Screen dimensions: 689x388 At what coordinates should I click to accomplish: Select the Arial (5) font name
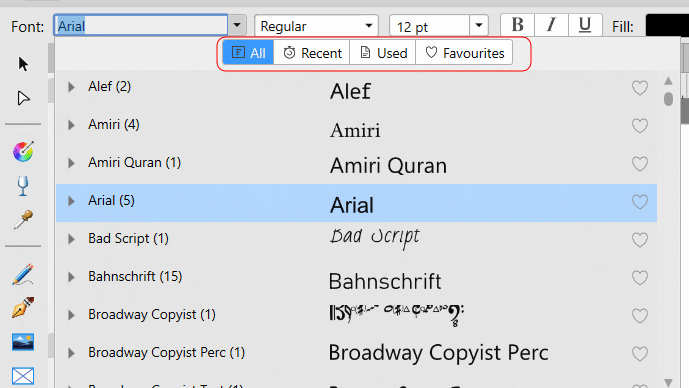click(111, 200)
